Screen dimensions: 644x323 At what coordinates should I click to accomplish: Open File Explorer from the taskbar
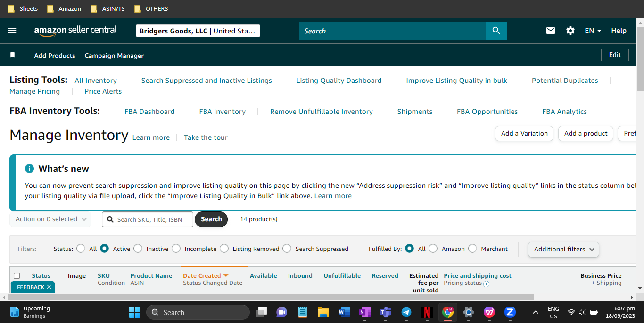click(x=323, y=312)
